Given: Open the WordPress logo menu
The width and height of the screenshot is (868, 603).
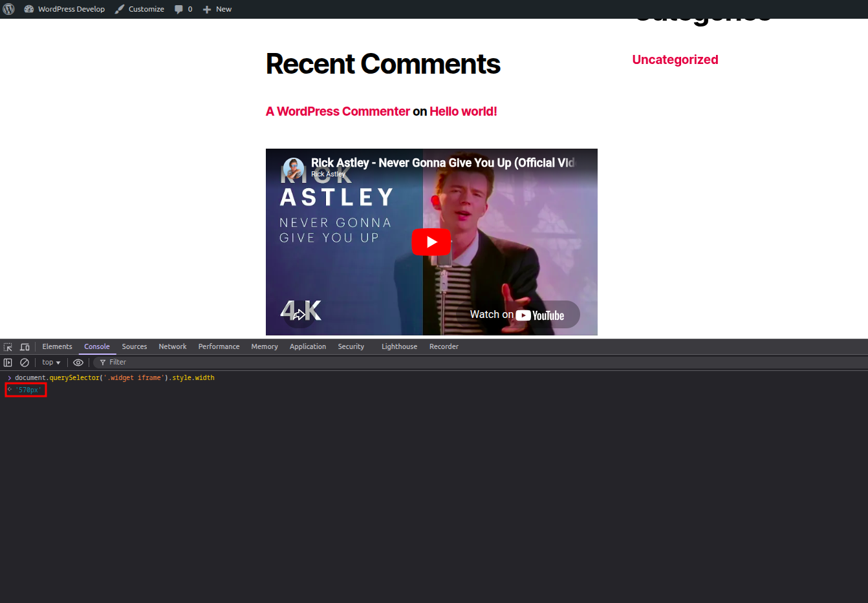Looking at the screenshot, I should (8, 9).
